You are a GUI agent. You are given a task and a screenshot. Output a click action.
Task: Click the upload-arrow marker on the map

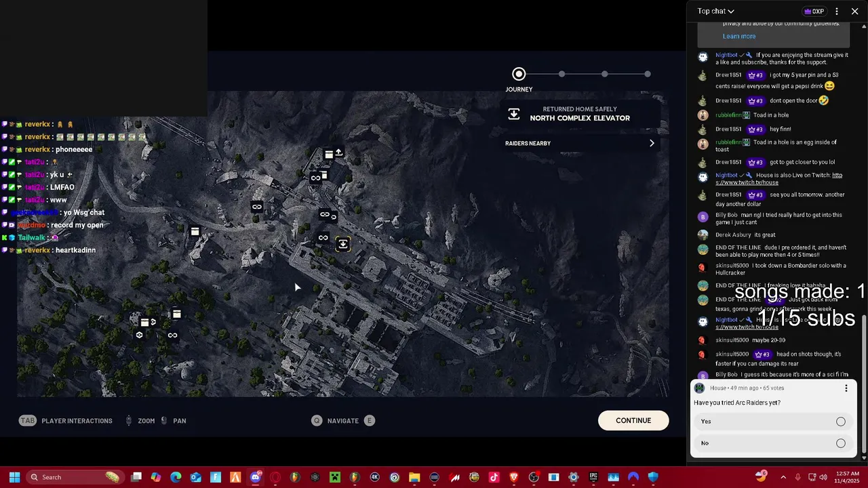(338, 152)
